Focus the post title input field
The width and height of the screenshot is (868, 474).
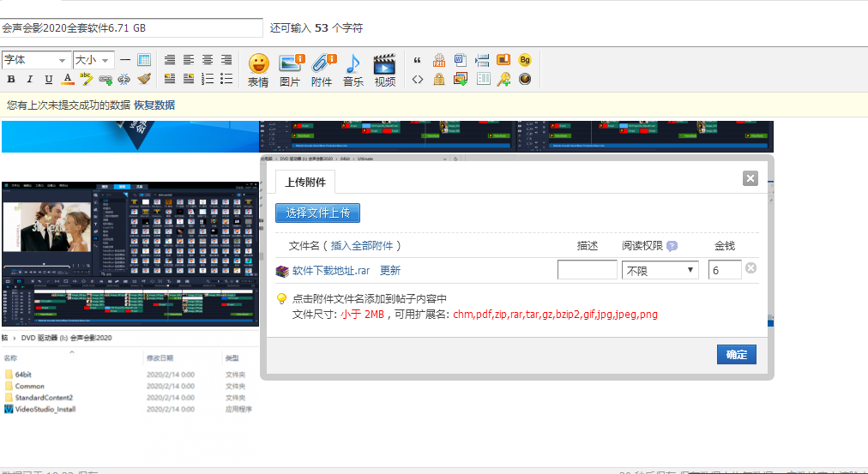(131, 27)
